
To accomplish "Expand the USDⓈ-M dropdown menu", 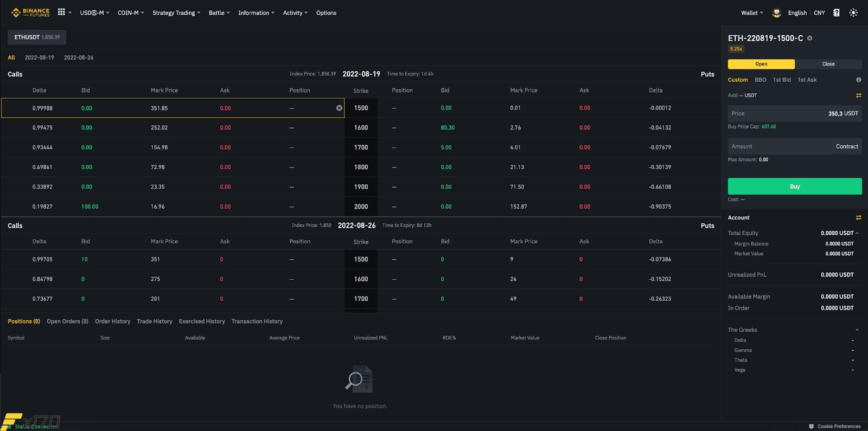I will click(94, 13).
